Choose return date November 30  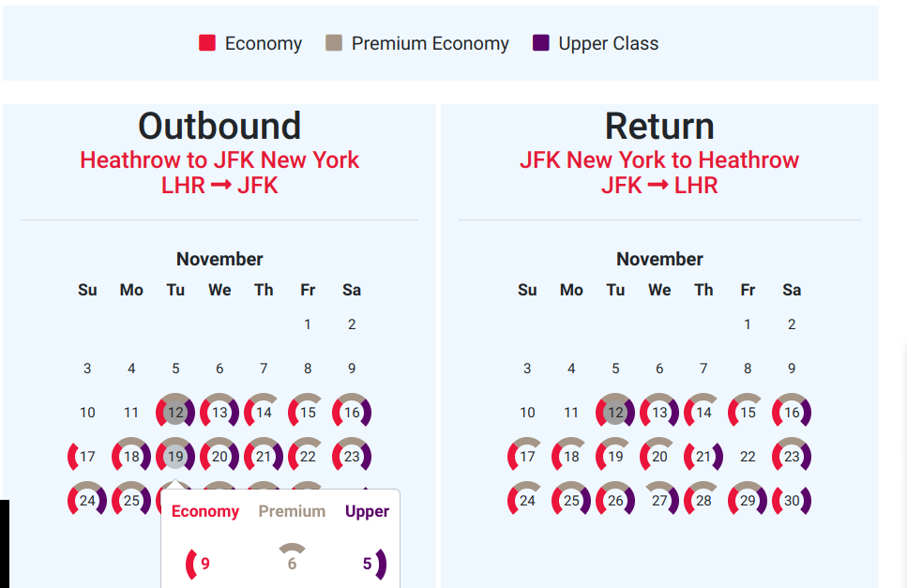792,501
